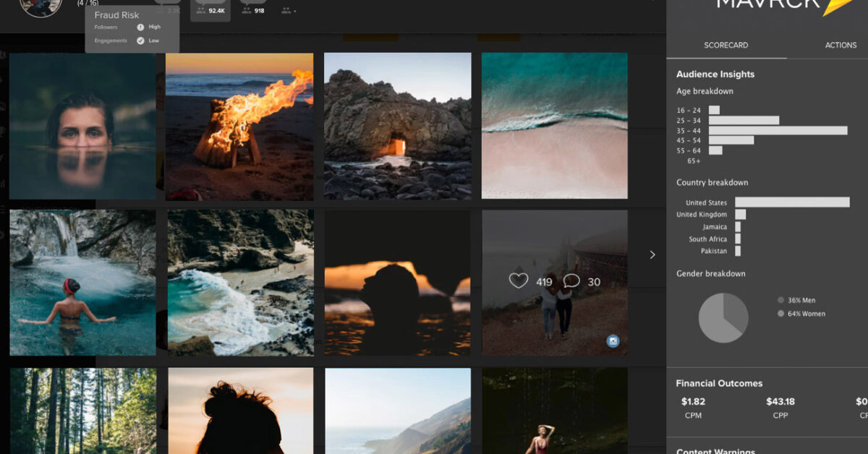Viewport: 868px width, 454px height.
Task: Switch to the Scorecard tab
Action: pyautogui.click(x=726, y=45)
